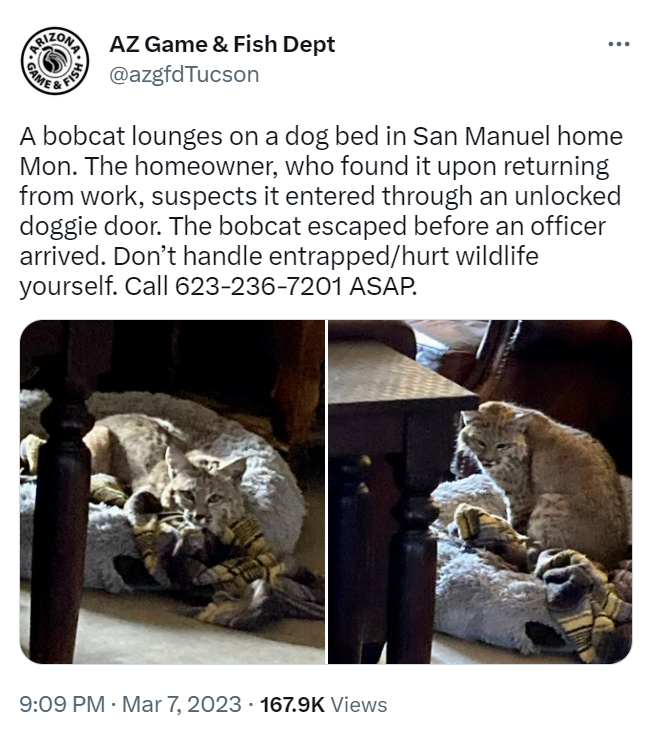
Task: Click the 9:09 PM timestamp
Action: [62, 704]
